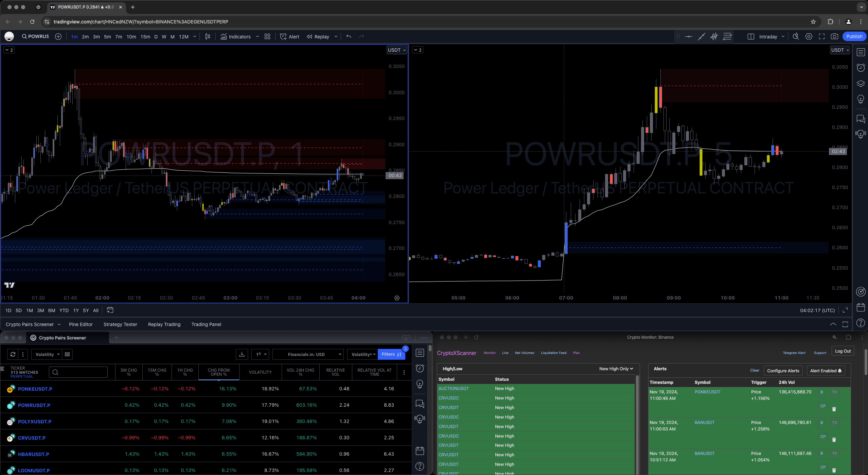
Task: Click the Publish button
Action: [855, 36]
